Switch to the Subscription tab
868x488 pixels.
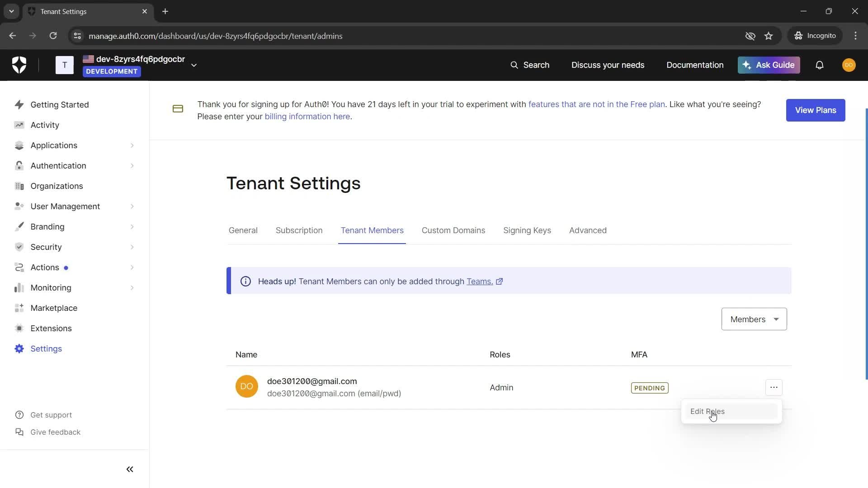point(299,230)
